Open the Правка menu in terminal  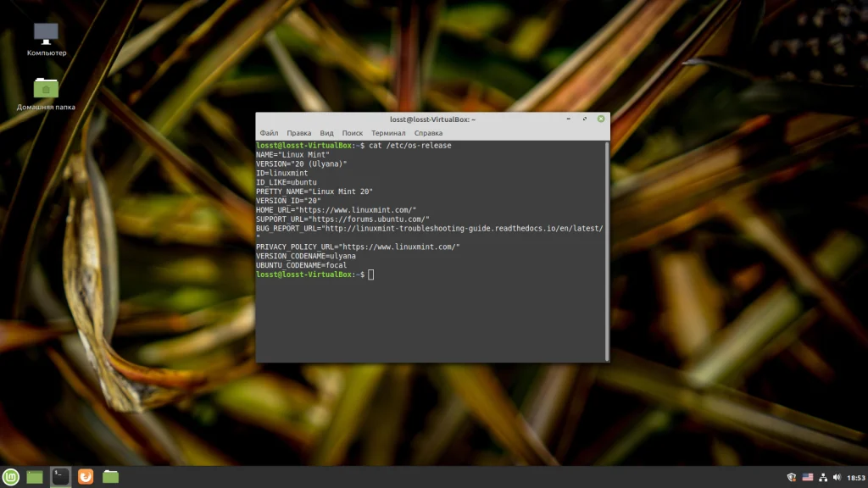pos(299,133)
